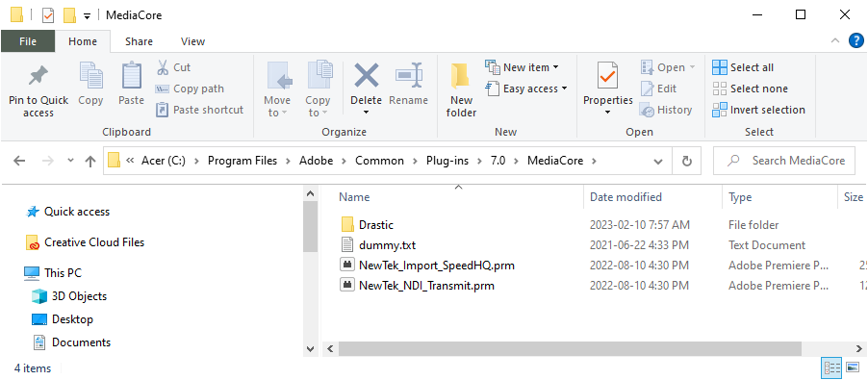Click the Paste clipboard icon
This screenshot has height=380, width=868.
pyautogui.click(x=131, y=75)
